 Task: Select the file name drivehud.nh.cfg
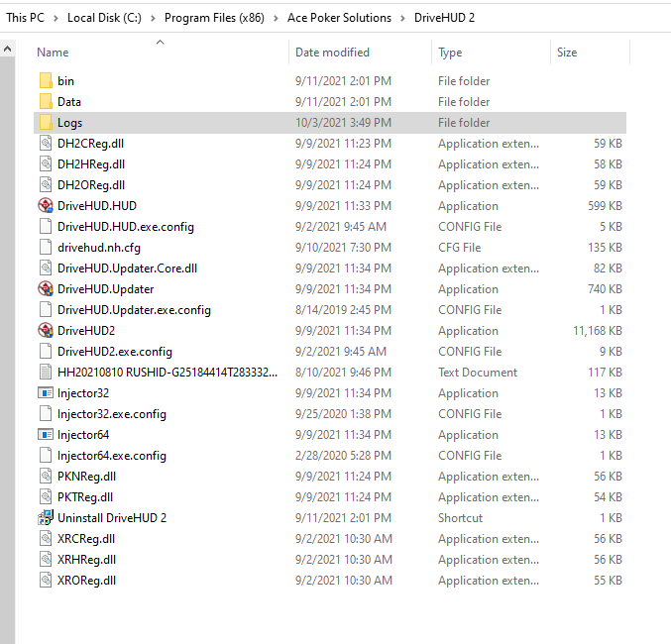tap(99, 248)
